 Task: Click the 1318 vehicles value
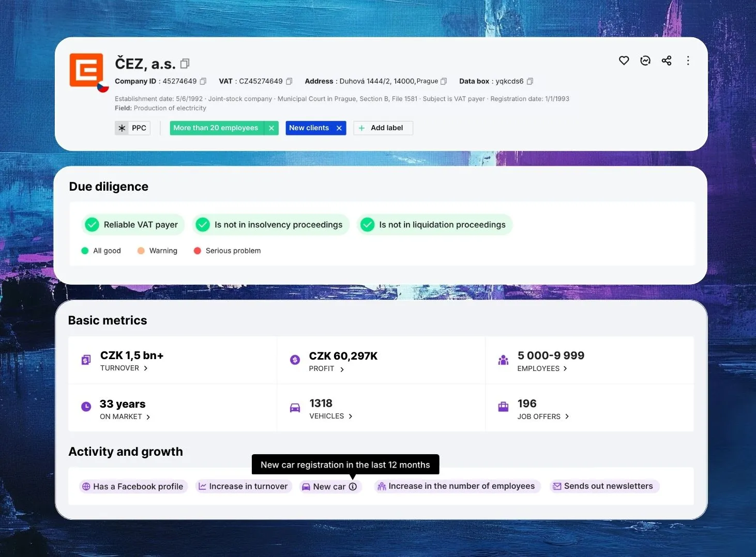coord(321,403)
